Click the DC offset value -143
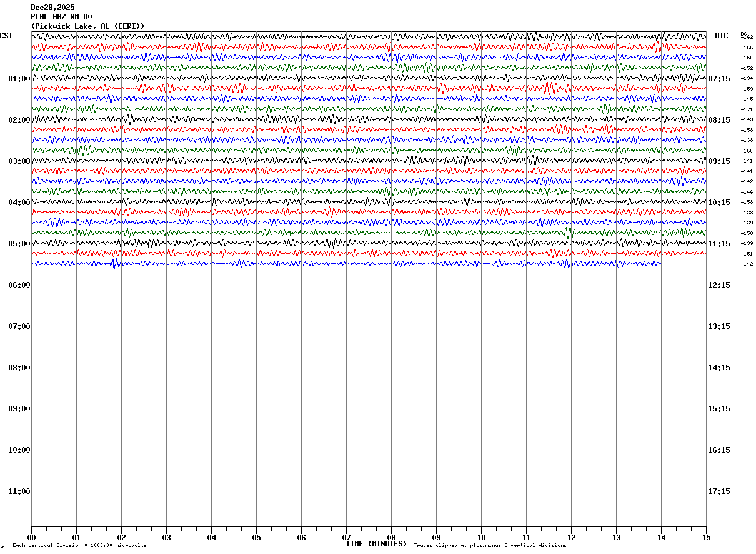Image resolution: width=756 pixels, height=554 pixels. click(747, 119)
